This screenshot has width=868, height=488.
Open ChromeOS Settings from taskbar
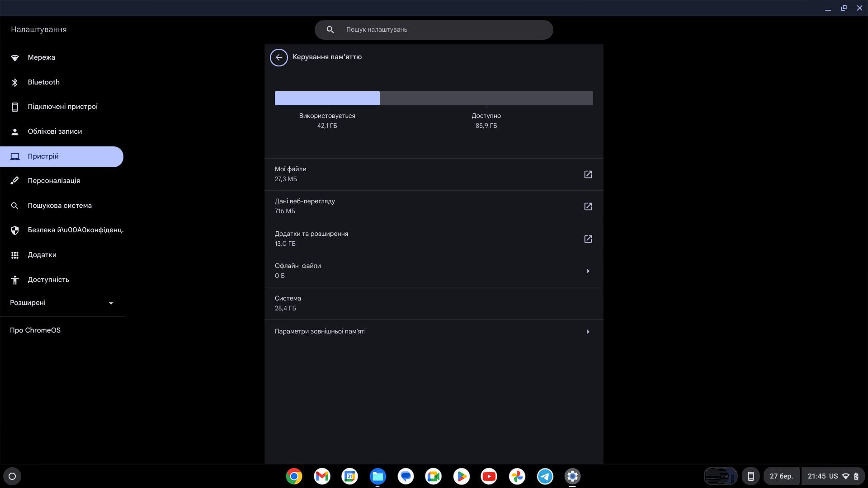point(572,476)
